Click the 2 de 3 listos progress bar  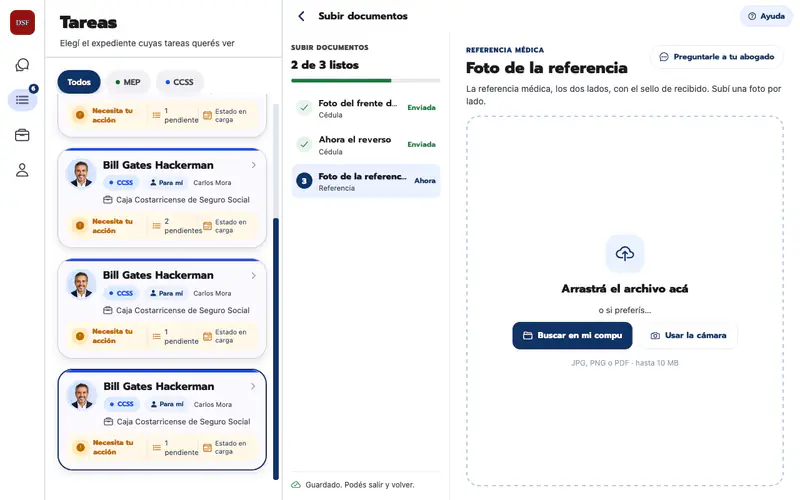coord(366,81)
